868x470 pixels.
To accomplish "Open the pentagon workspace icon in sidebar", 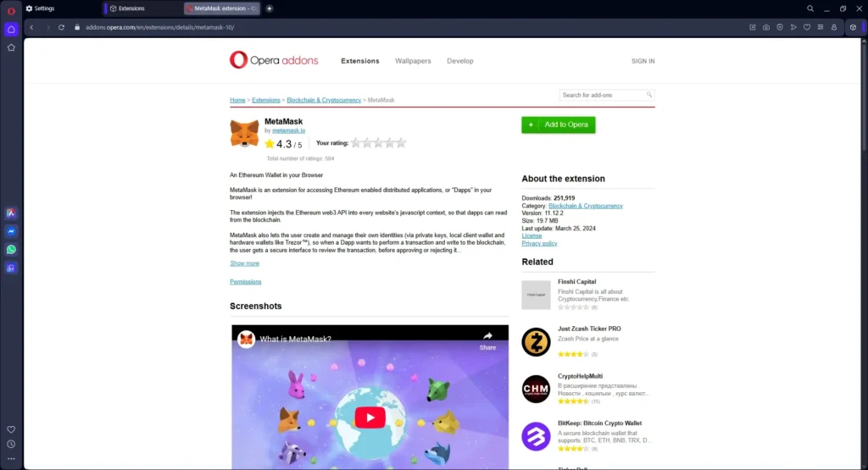I will point(11,47).
